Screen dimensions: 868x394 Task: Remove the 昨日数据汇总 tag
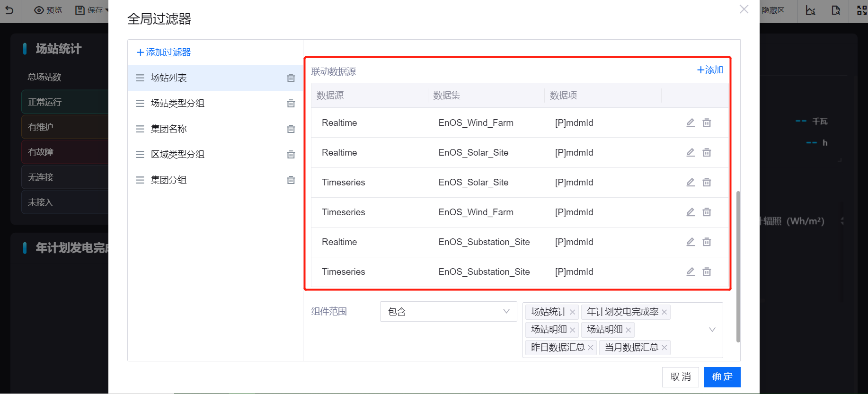591,348
